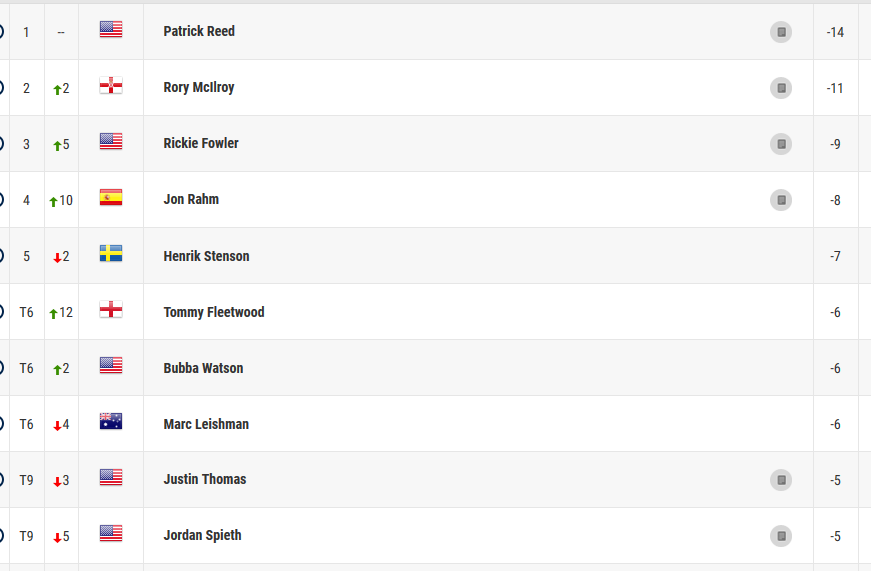Click the T6 position in Marc Leishman's row
Image resolution: width=871 pixels, height=571 pixels.
(x=26, y=424)
